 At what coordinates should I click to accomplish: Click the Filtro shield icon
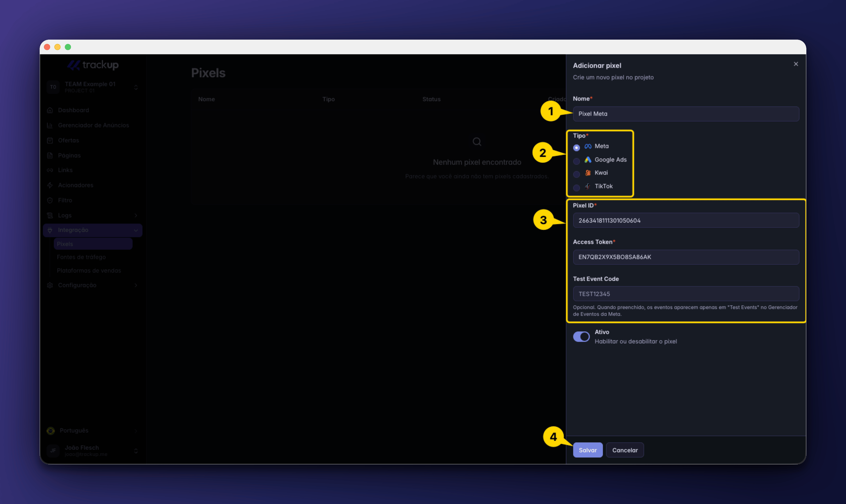[50, 200]
